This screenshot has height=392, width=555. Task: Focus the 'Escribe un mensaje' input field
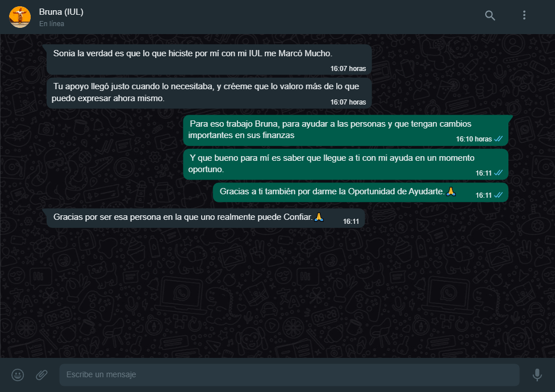click(289, 374)
